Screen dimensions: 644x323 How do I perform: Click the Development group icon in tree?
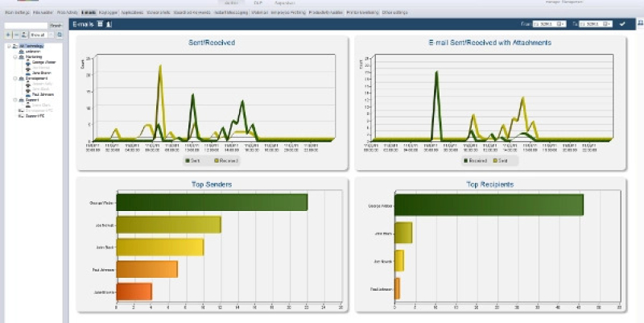point(22,78)
